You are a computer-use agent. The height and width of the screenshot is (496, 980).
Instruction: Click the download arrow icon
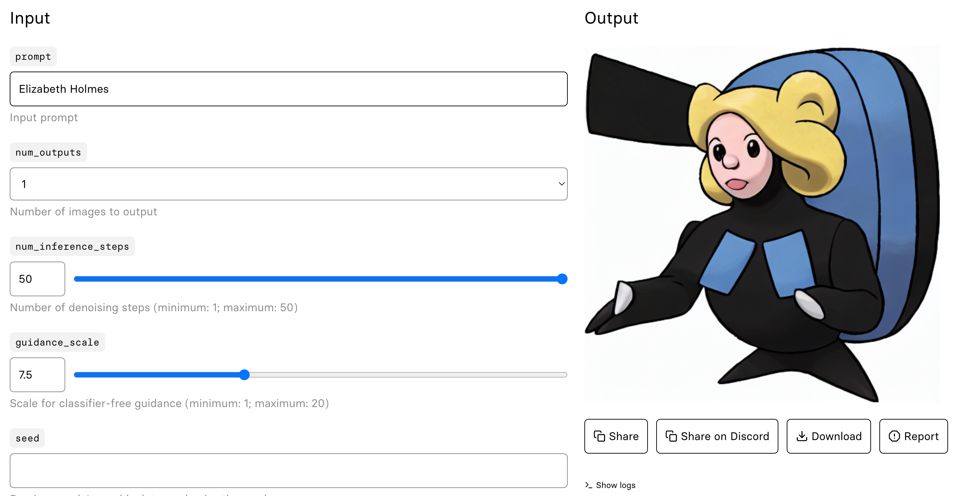802,436
